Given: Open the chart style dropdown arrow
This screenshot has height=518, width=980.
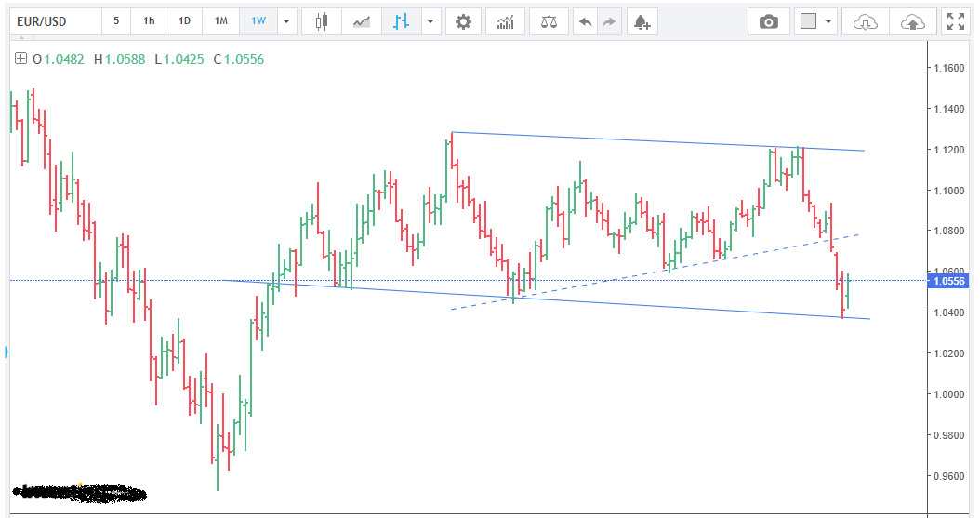Looking at the screenshot, I should [430, 21].
